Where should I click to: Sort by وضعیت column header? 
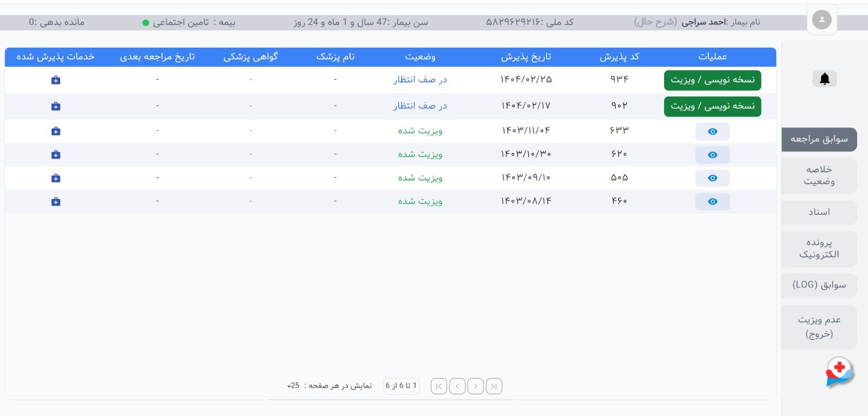[x=420, y=57]
